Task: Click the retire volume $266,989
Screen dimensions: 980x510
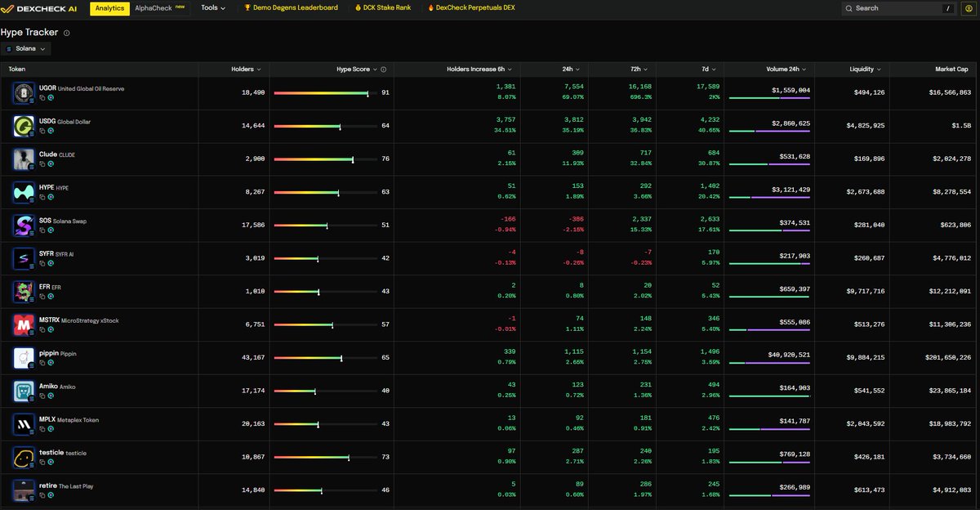Action: coord(794,486)
